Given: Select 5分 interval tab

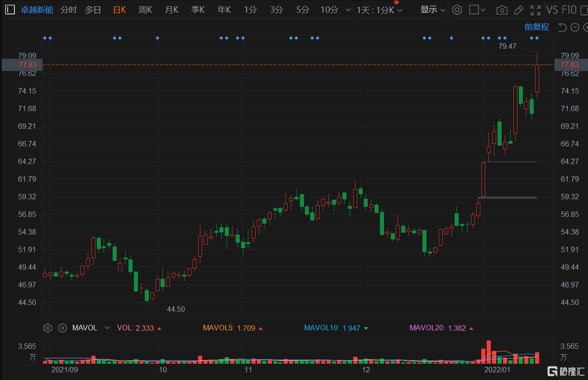Looking at the screenshot, I should click(x=303, y=9).
